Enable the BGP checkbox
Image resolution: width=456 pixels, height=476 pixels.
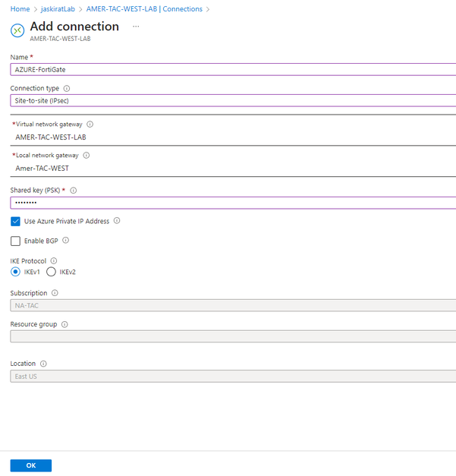16,241
